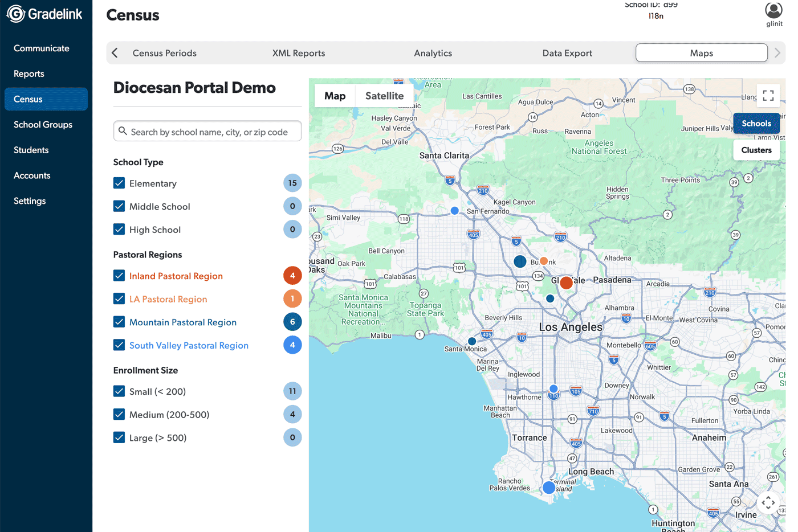Click the Mountain Pastoral Region count badge

click(292, 322)
